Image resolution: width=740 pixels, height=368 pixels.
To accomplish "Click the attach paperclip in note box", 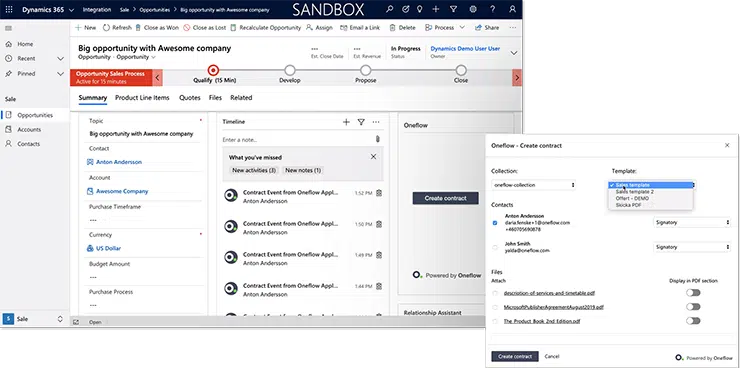I will coord(378,139).
